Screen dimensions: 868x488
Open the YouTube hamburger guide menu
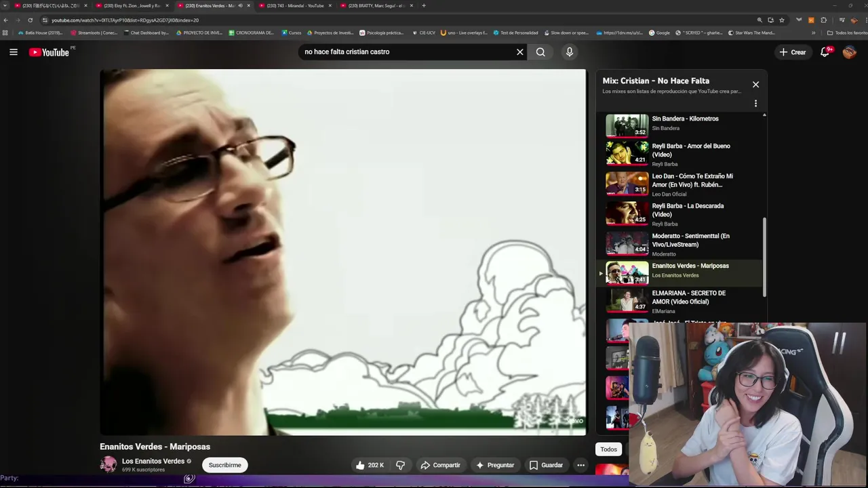[13, 52]
